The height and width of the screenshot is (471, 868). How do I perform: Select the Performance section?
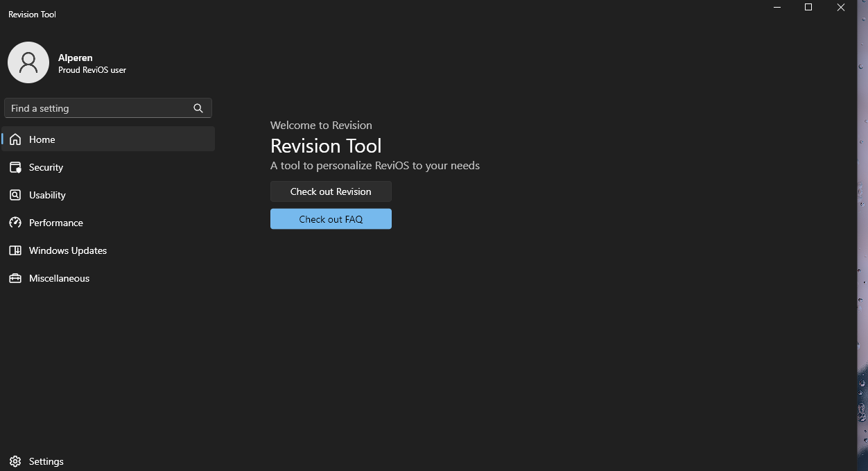108,223
